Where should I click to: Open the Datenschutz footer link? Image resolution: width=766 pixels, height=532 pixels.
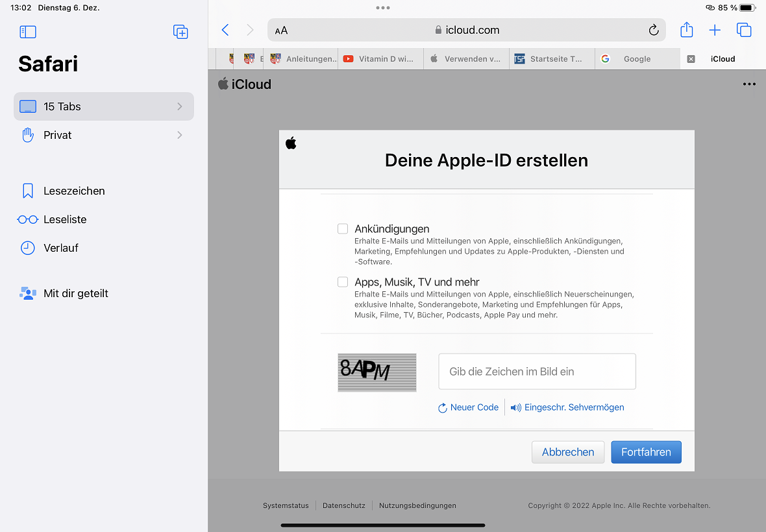click(x=344, y=505)
